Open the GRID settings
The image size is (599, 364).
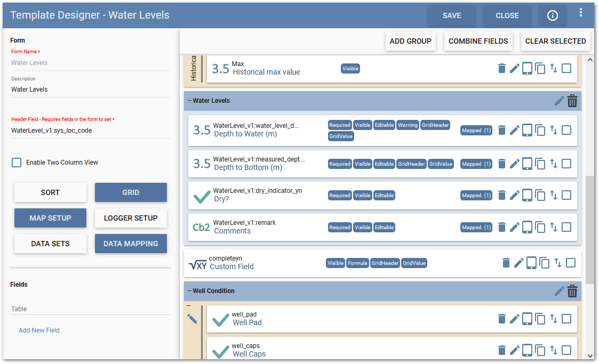[131, 193]
